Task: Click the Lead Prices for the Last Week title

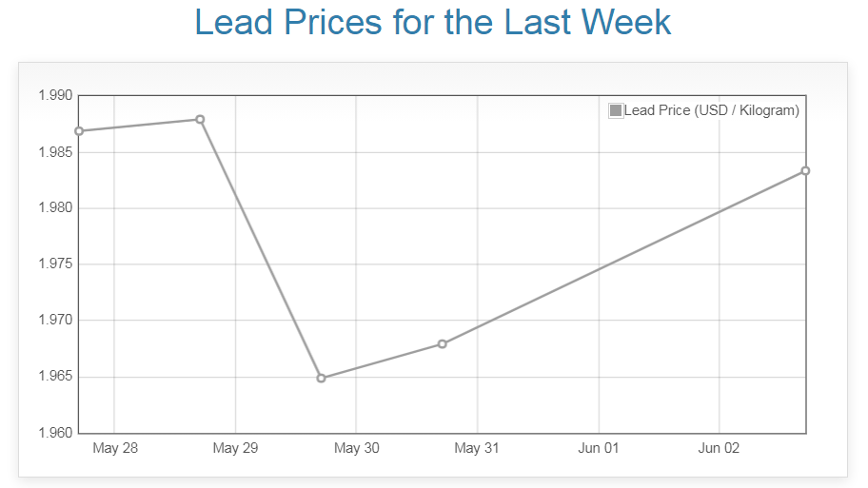Action: (x=433, y=22)
